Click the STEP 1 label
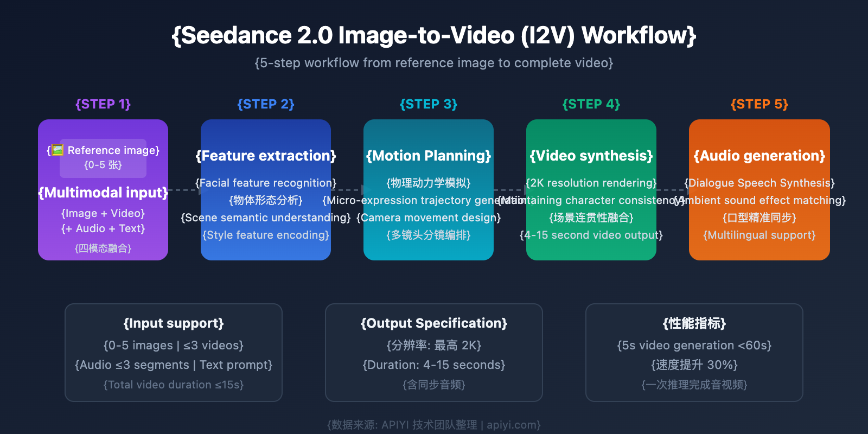Image resolution: width=868 pixels, height=434 pixels. [103, 104]
